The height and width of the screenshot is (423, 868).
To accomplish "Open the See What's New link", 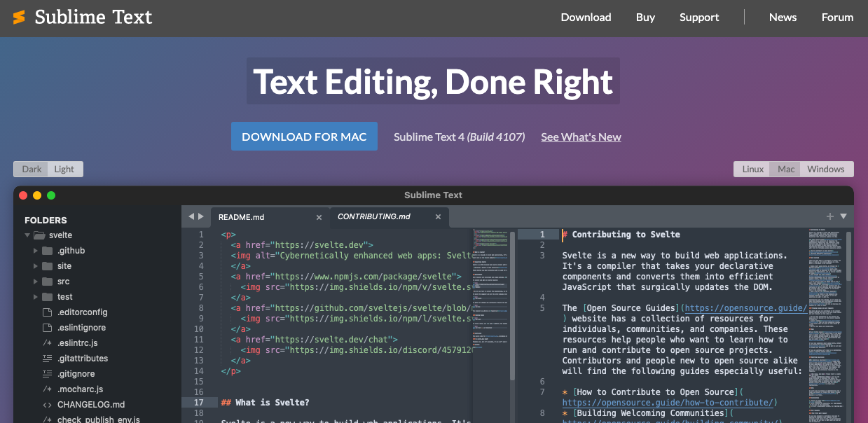I will click(581, 137).
